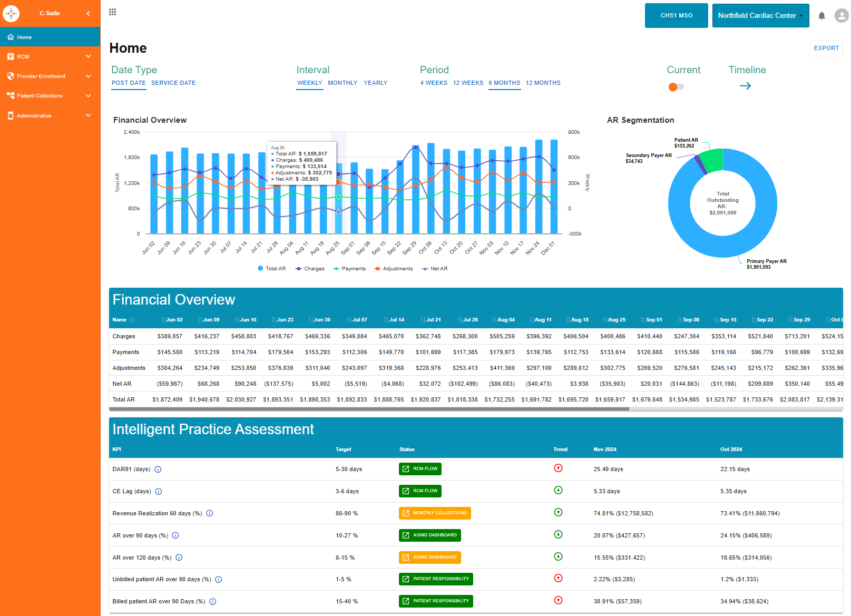
Task: Toggle the Charges series in chart legend
Action: 310,269
